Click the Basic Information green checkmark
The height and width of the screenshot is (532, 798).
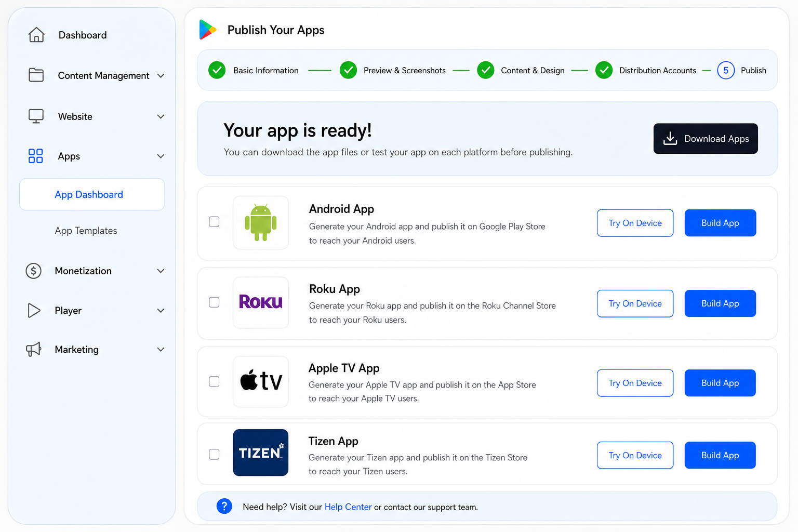[x=217, y=70]
